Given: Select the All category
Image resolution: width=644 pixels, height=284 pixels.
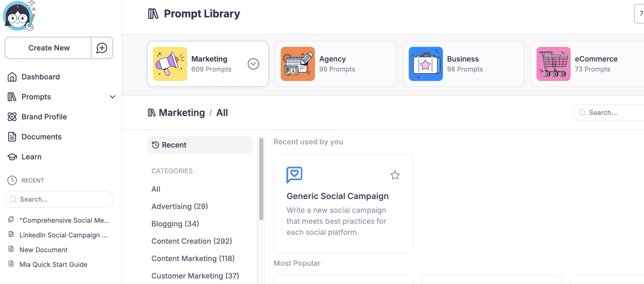Looking at the screenshot, I should [156, 189].
